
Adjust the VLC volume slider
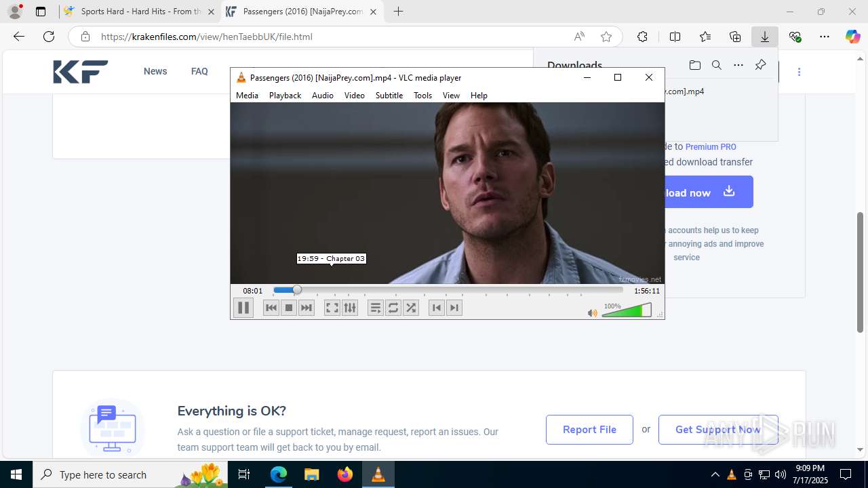coord(627,310)
